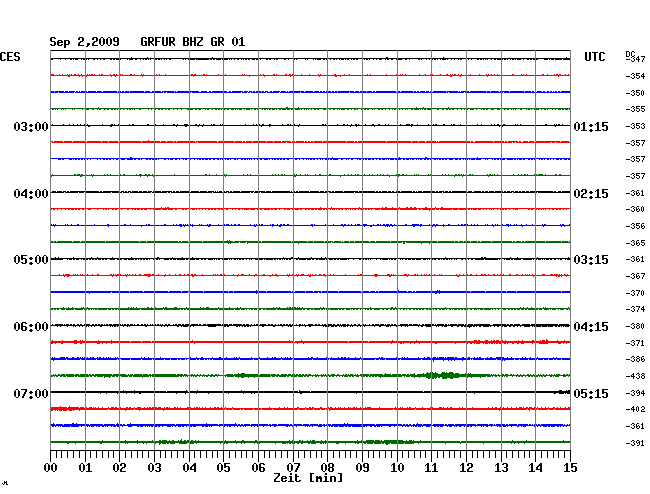Click the red -371 trace's noisy segment near minute 12
The height and width of the screenshot is (494, 650).
coord(487,342)
